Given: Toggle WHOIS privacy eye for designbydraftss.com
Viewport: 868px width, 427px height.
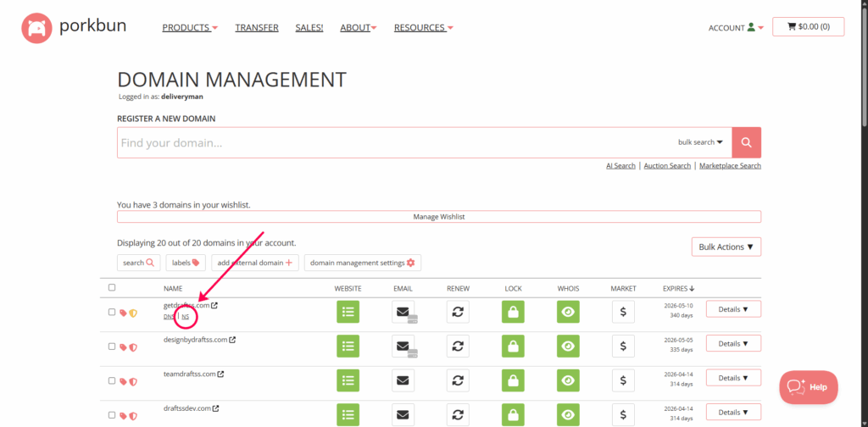Looking at the screenshot, I should [568, 346].
